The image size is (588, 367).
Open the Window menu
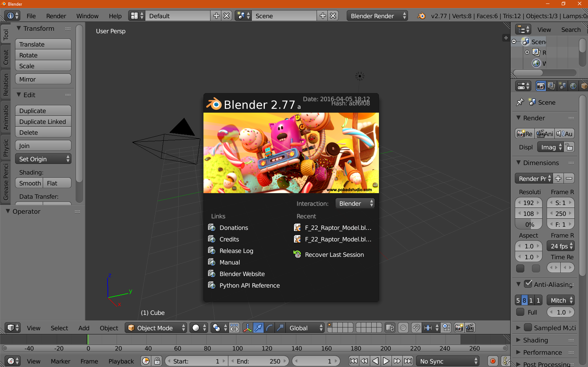pos(87,16)
